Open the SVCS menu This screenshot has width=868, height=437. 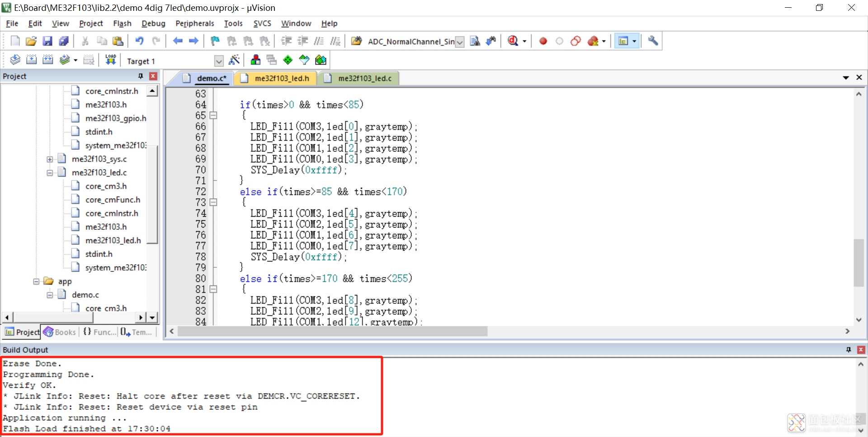[262, 24]
